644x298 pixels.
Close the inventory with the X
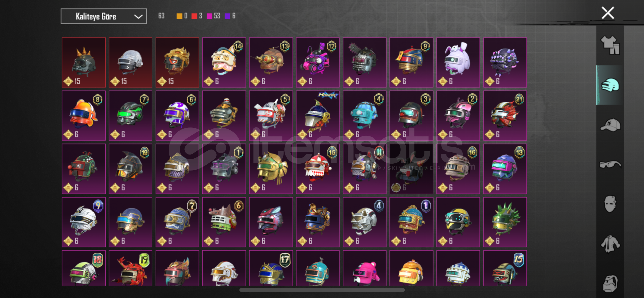(608, 13)
